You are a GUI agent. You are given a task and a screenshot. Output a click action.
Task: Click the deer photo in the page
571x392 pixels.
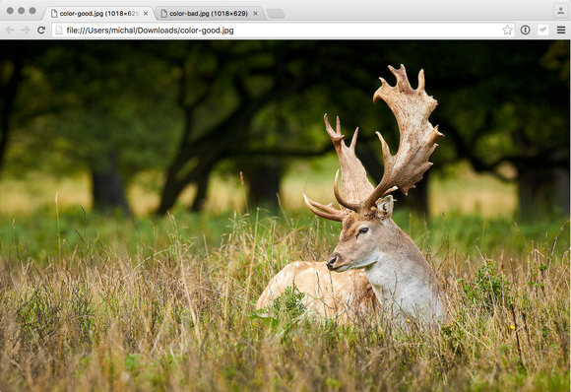coord(285,216)
